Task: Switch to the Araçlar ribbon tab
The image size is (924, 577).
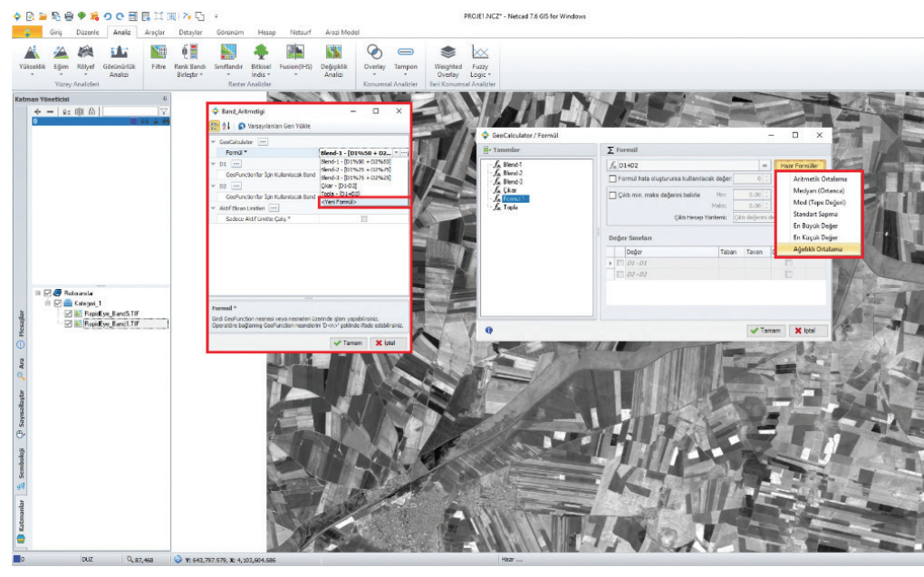Action: click(155, 32)
